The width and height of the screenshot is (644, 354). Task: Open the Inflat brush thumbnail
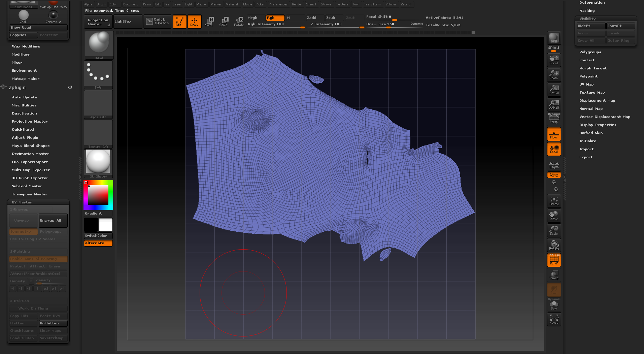99,45
